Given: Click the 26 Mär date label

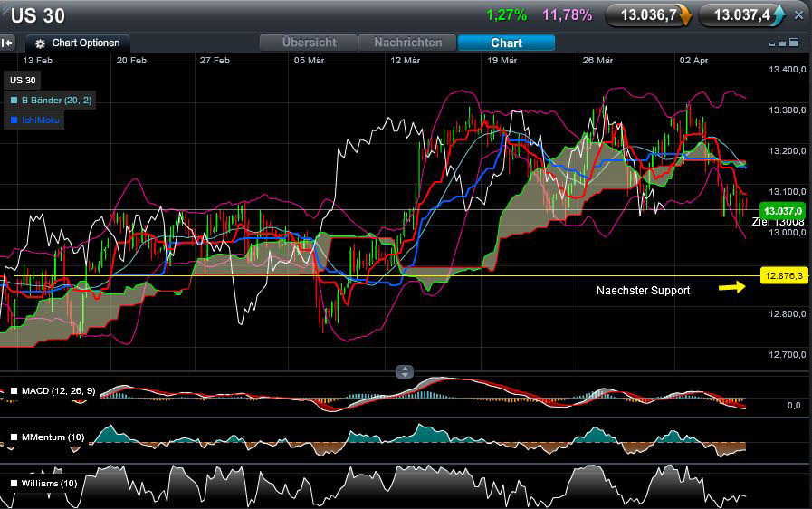Looking at the screenshot, I should [597, 60].
